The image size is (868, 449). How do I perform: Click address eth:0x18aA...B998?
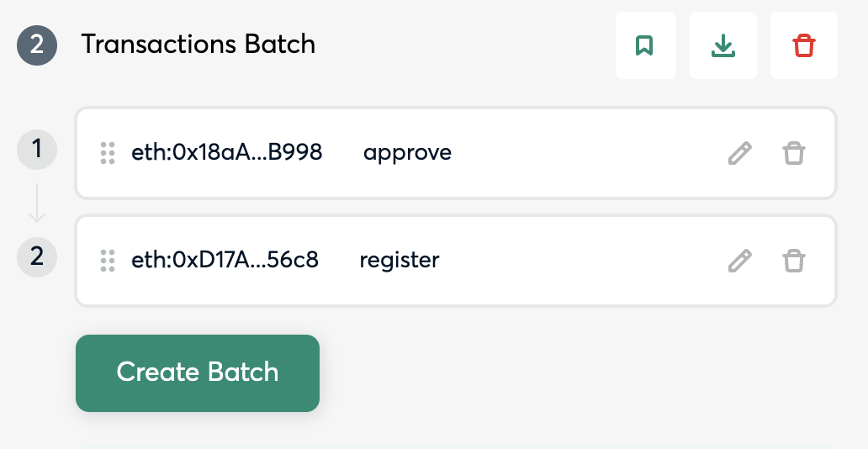point(227,153)
